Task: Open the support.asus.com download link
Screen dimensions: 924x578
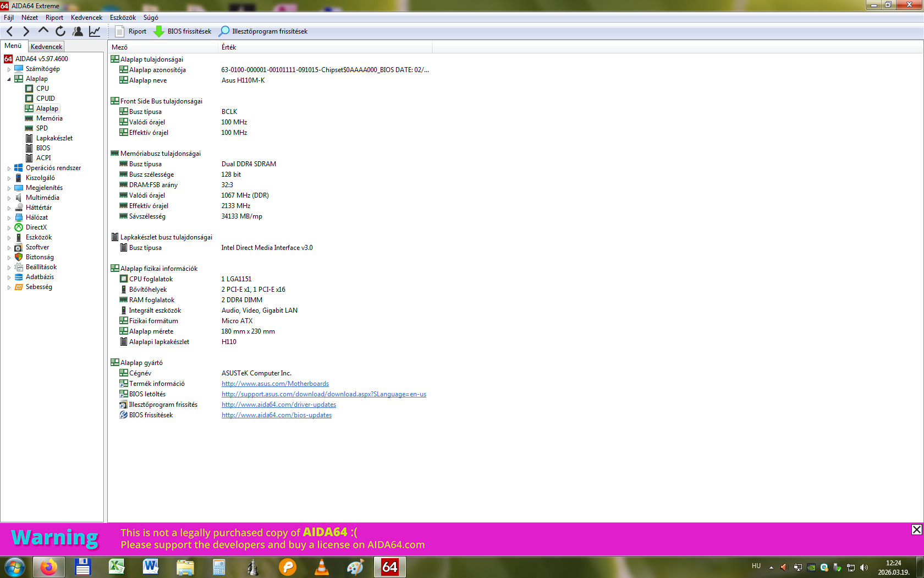Action: (324, 394)
